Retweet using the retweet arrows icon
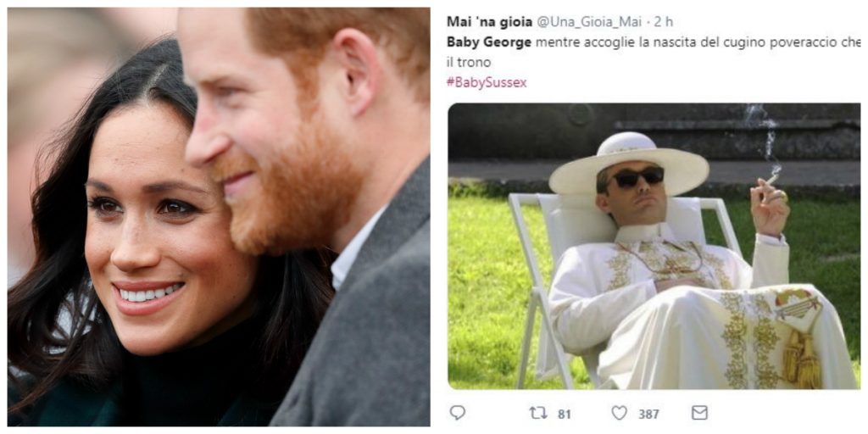 538,413
